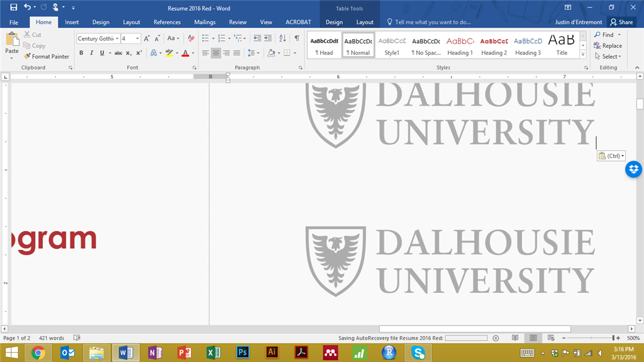Show or hide paragraph marks
Viewport: 644px width, 362px height.
coord(297,38)
